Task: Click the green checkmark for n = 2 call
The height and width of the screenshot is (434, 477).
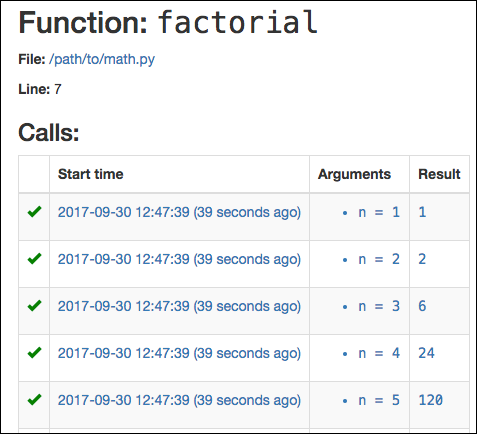Action: (34, 259)
